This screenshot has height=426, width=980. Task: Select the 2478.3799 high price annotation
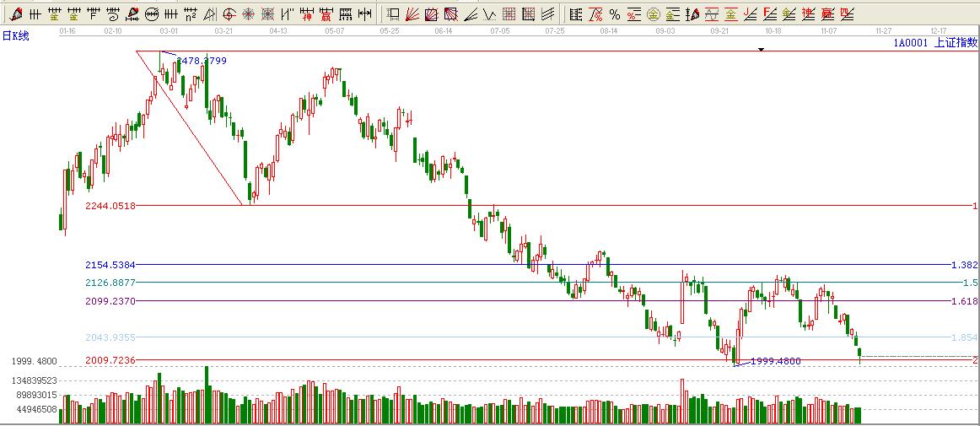pyautogui.click(x=201, y=61)
